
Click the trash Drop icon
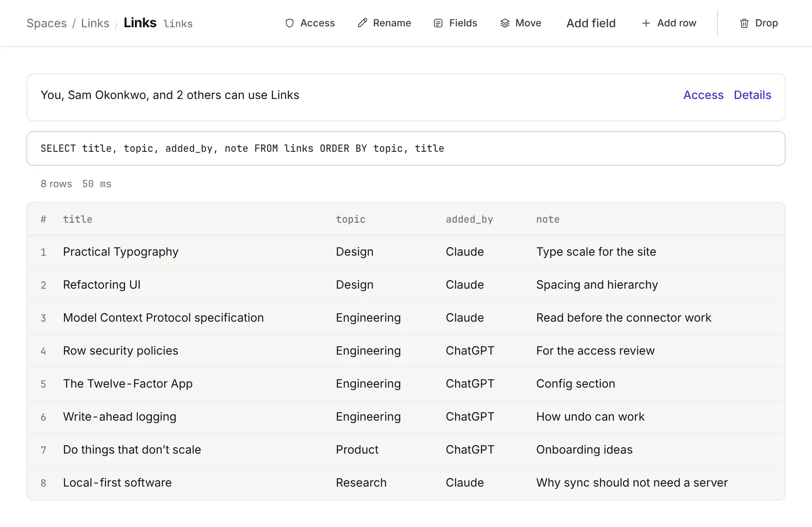click(744, 23)
